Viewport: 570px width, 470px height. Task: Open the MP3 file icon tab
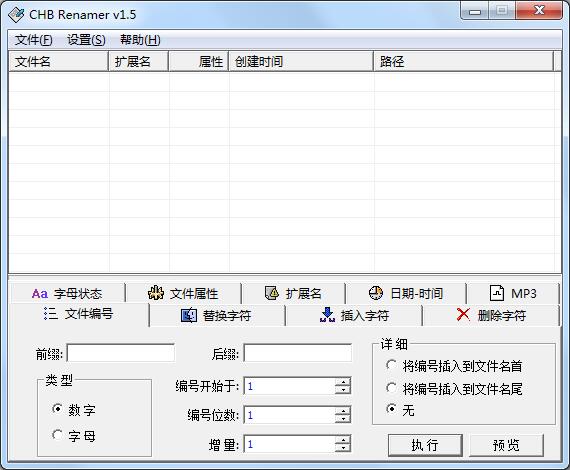tap(513, 293)
